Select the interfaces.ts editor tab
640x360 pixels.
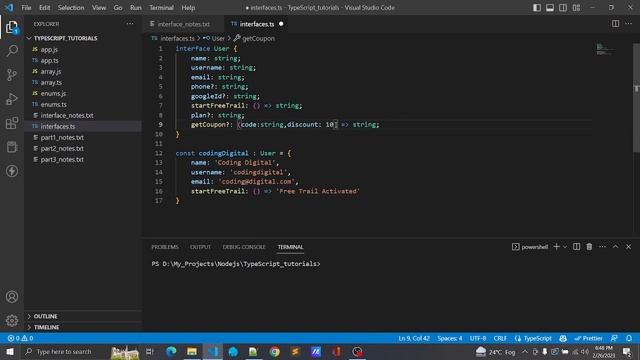[257, 24]
